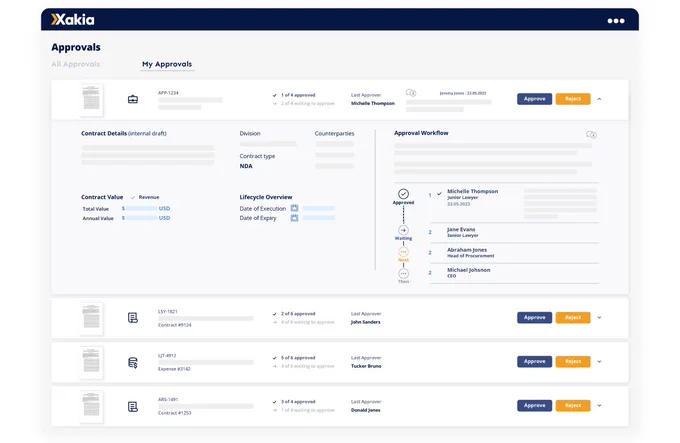Reject the APP-1234 request
Screen dimensions: 680x443
pyautogui.click(x=573, y=99)
